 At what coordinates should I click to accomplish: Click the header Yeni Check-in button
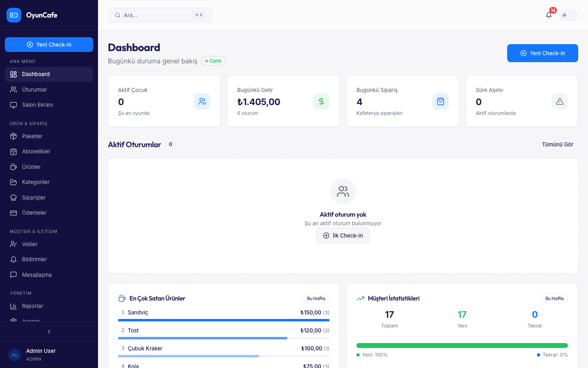click(543, 53)
